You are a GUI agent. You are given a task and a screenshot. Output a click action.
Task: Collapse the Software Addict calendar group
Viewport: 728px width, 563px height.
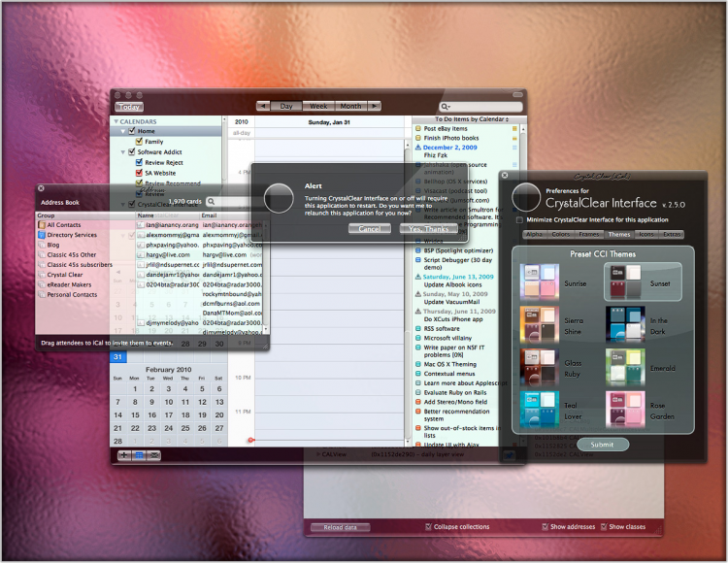tap(123, 152)
